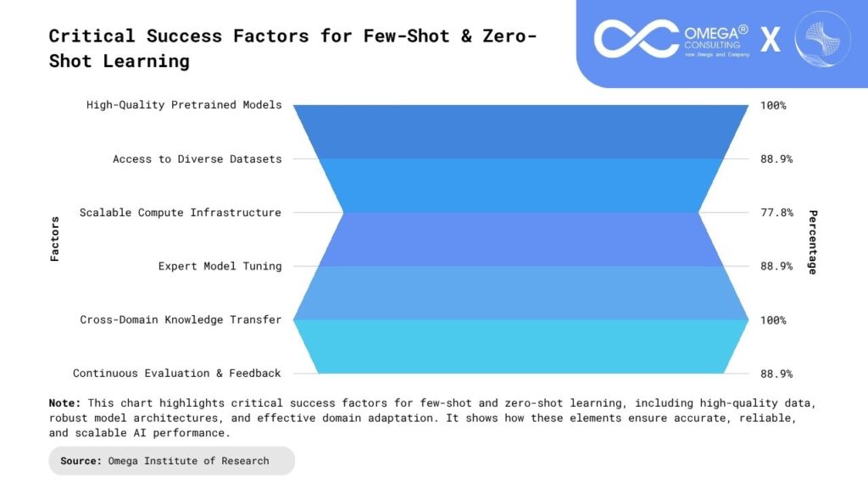The image size is (868, 488).
Task: Click the white X between the logos
Action: 771,39
